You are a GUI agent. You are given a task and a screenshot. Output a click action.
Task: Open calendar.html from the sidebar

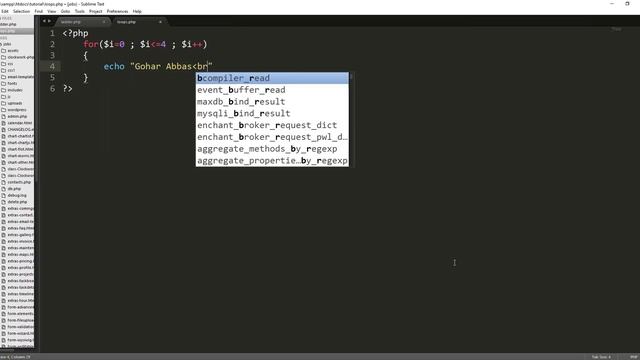[19, 123]
